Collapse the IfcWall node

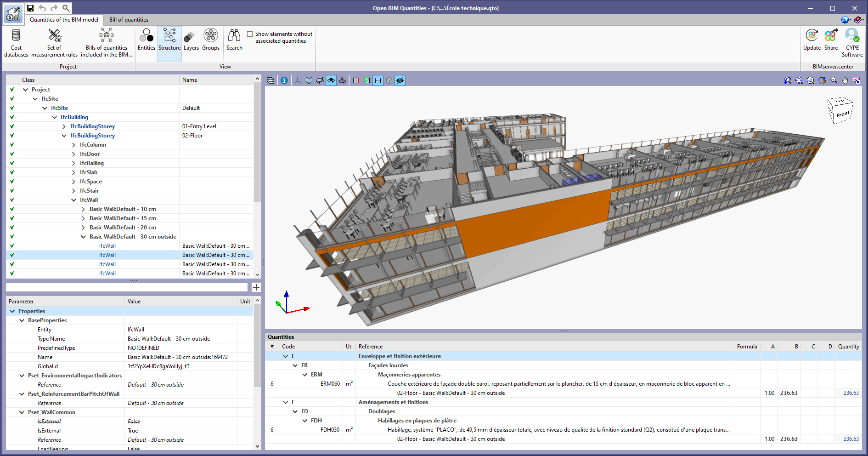tap(74, 200)
